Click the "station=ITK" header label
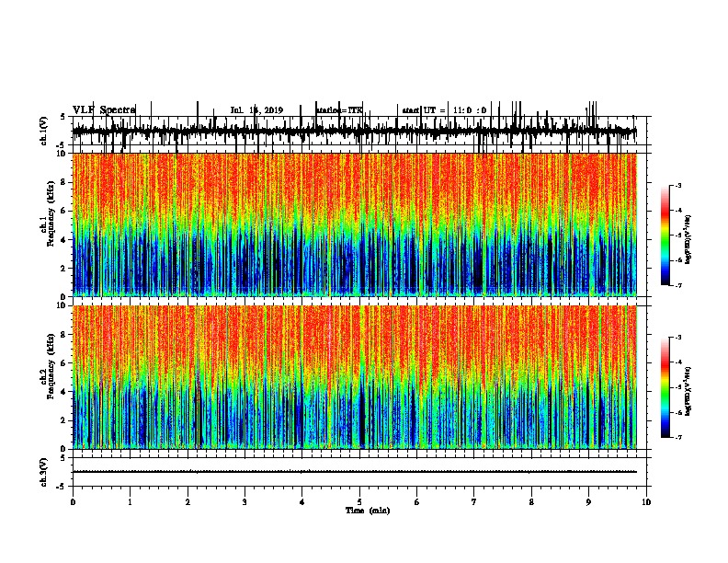The image size is (728, 563). [x=339, y=110]
